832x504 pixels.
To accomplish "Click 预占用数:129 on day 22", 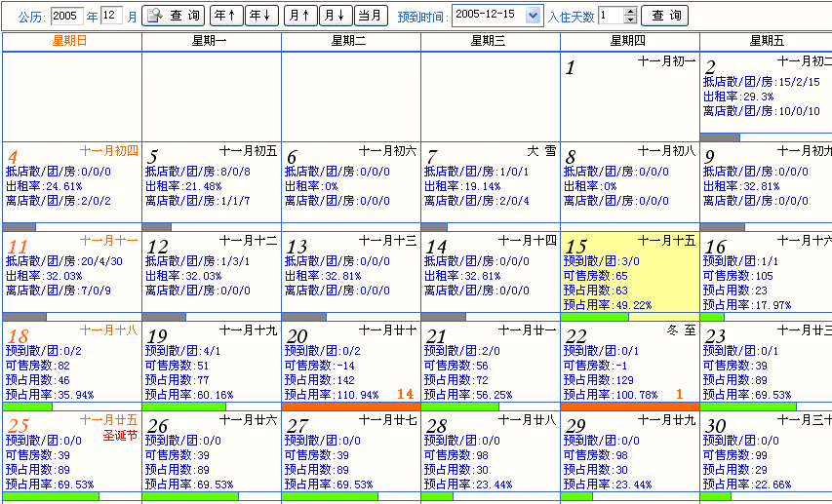I will coord(598,380).
